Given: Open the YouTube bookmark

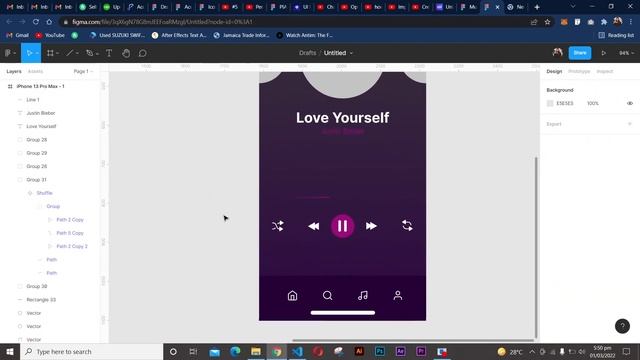Looking at the screenshot, I should click(x=50, y=36).
